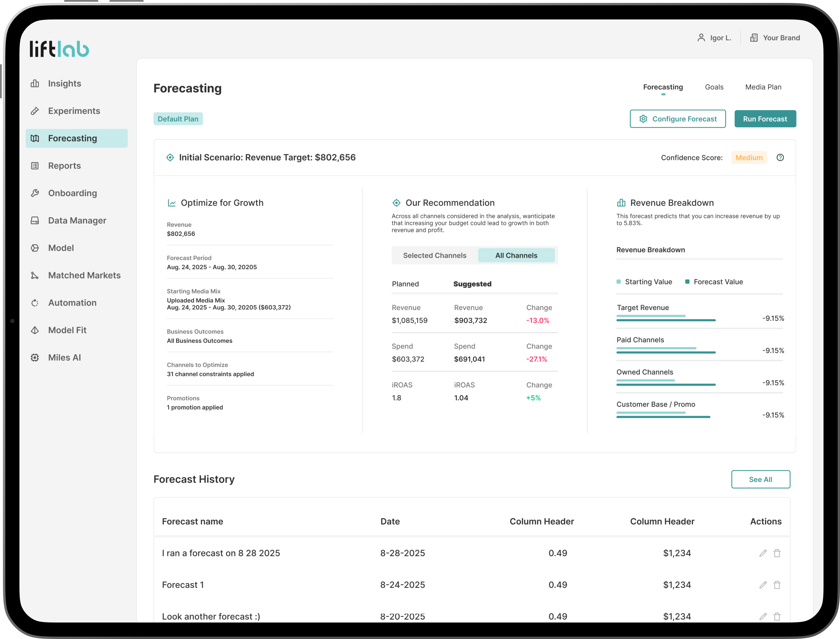Click the Run Forecast button
The height and width of the screenshot is (639, 840).
click(x=765, y=119)
